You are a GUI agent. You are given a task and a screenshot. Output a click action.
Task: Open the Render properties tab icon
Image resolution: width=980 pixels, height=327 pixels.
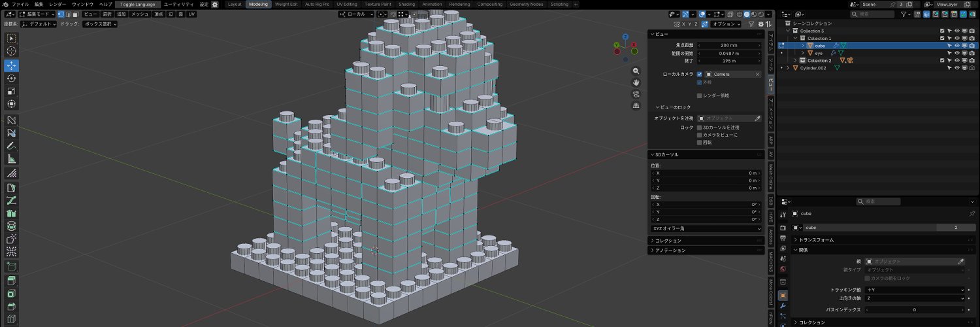coord(783,227)
